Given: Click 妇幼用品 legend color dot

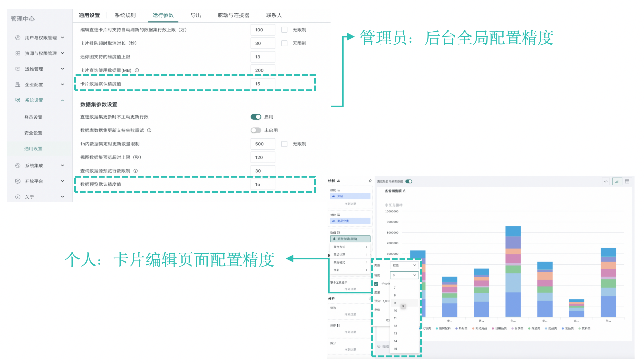Looking at the screenshot, I should point(473,328).
